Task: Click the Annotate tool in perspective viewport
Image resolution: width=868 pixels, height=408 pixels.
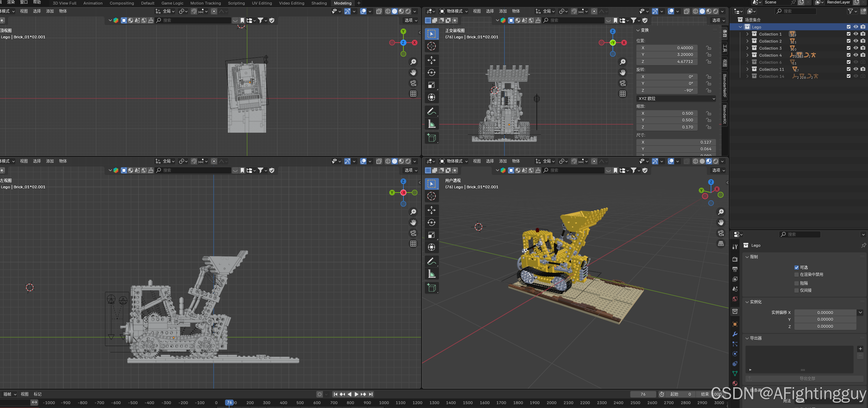Action: click(x=432, y=261)
